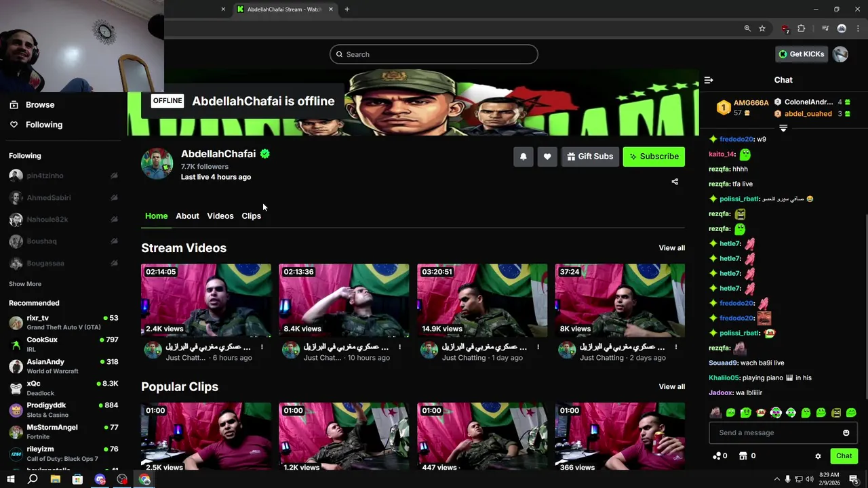Click the red extension icon with badge 7

click(785, 28)
